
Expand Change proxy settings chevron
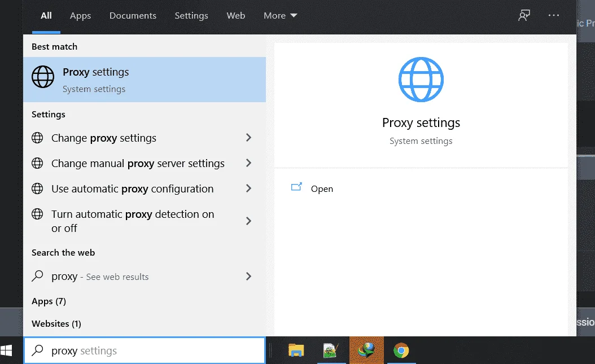coord(248,138)
